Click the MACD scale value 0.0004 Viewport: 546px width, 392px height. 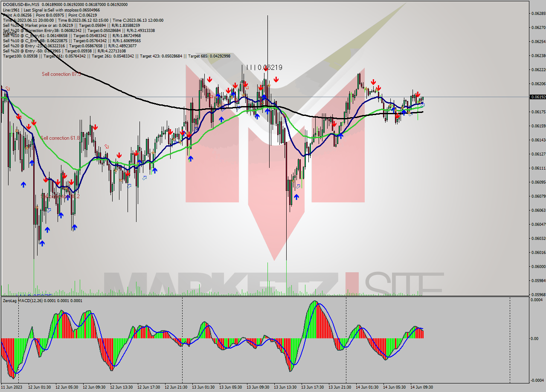coord(537,300)
